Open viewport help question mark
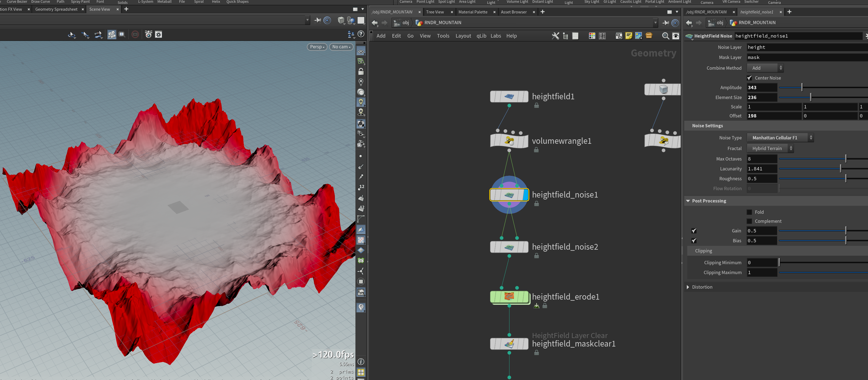 coord(361,34)
